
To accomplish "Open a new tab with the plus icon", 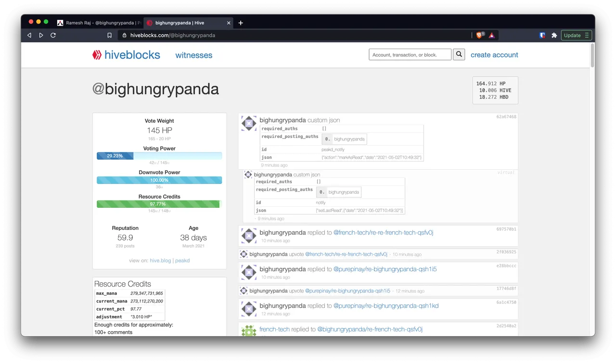I will coord(241,23).
